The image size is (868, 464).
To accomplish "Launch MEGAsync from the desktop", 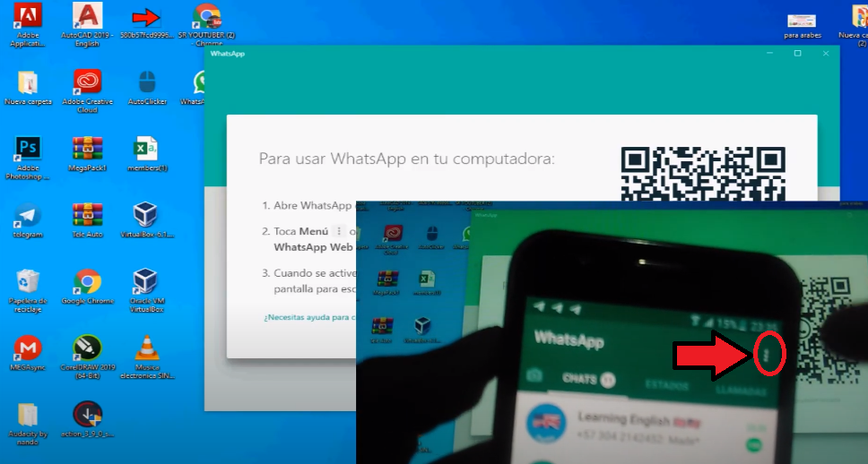I will [x=27, y=353].
